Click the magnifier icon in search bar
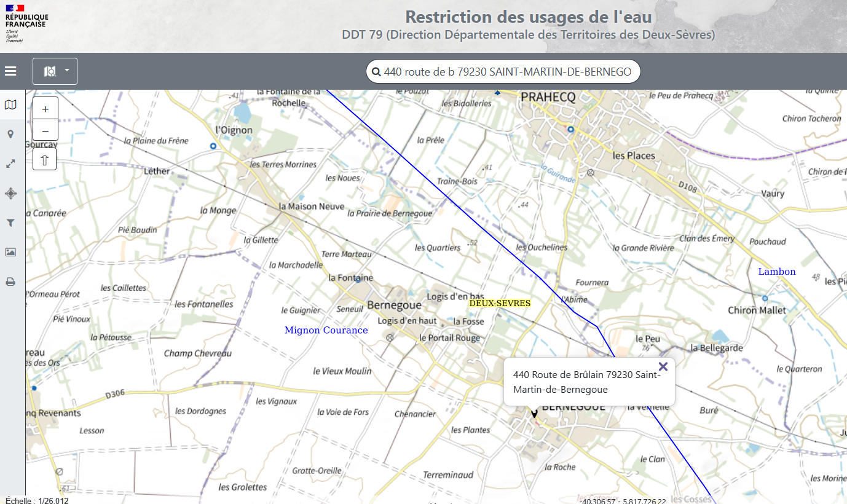The height and width of the screenshot is (504, 847). (376, 72)
